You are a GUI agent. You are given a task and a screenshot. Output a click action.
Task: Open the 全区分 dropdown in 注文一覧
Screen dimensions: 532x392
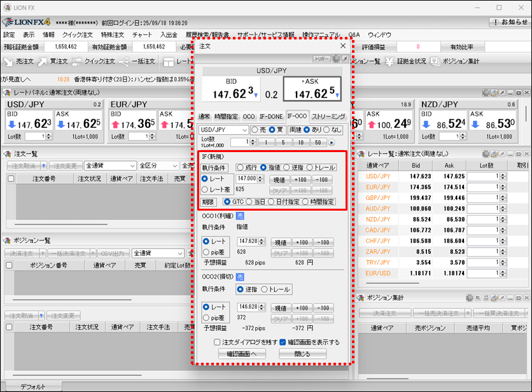157,165
